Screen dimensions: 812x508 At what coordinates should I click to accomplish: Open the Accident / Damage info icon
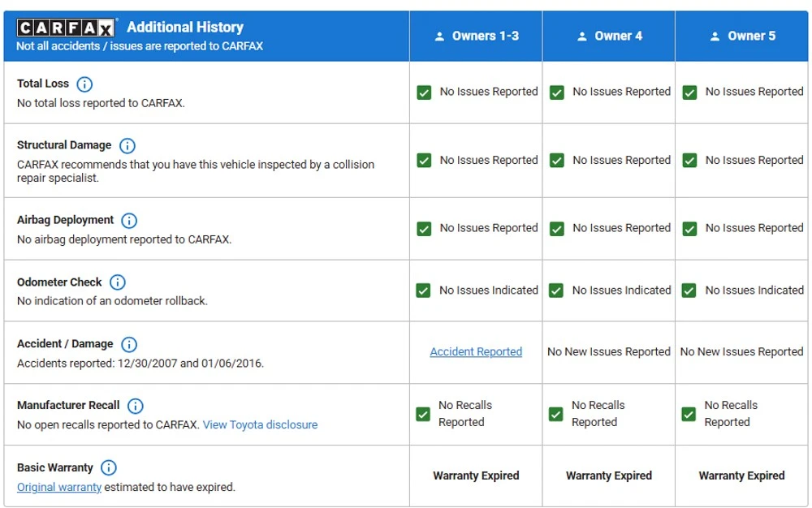[x=129, y=345]
